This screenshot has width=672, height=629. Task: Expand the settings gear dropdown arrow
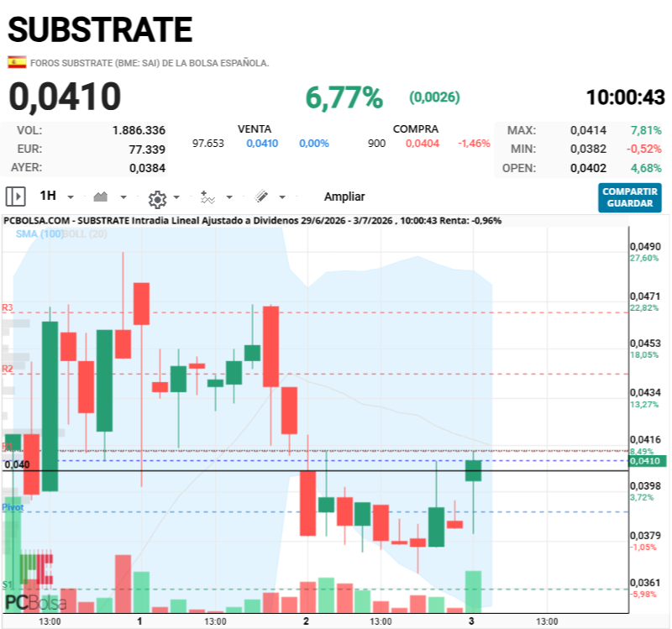point(176,197)
